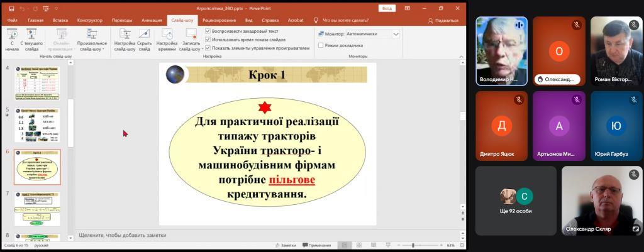Screen dimensions: 644x252
Task: Open the Анимация ribbon tab
Action: coord(151,20)
